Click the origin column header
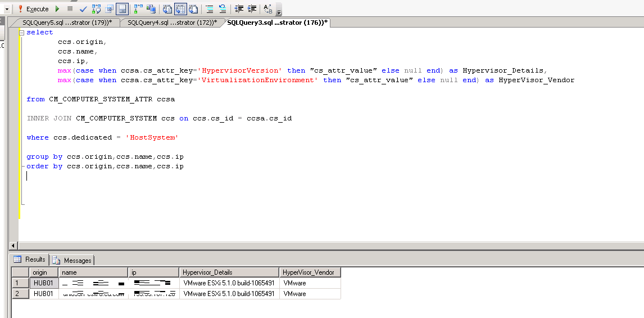This screenshot has width=644, height=318. (x=44, y=272)
